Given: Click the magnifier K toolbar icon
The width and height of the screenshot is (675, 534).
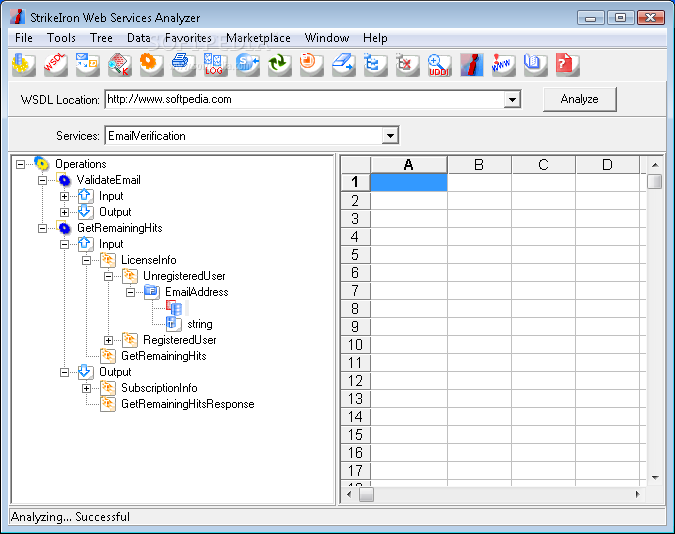Looking at the screenshot, I should tap(120, 65).
